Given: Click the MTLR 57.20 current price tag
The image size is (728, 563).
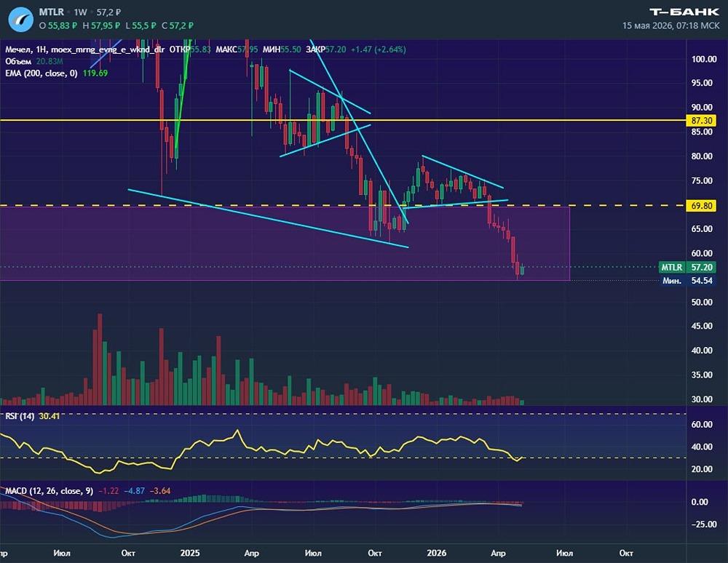Looking at the screenshot, I should 687,267.
